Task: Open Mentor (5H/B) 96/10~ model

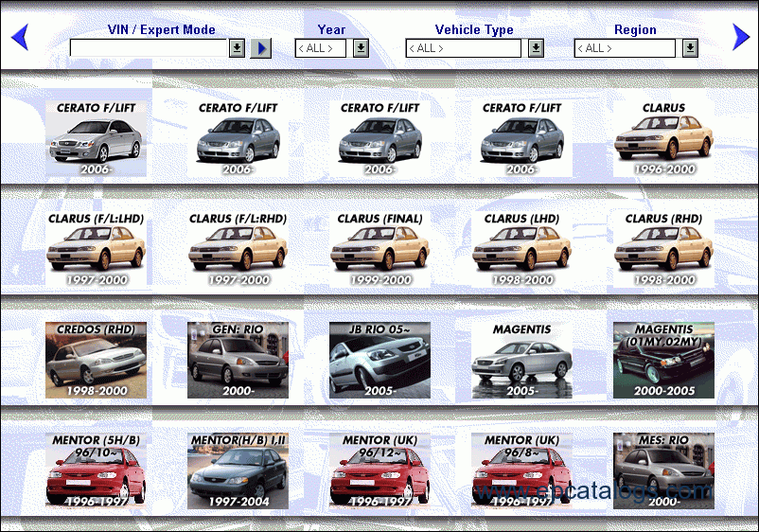Action: click(x=96, y=471)
